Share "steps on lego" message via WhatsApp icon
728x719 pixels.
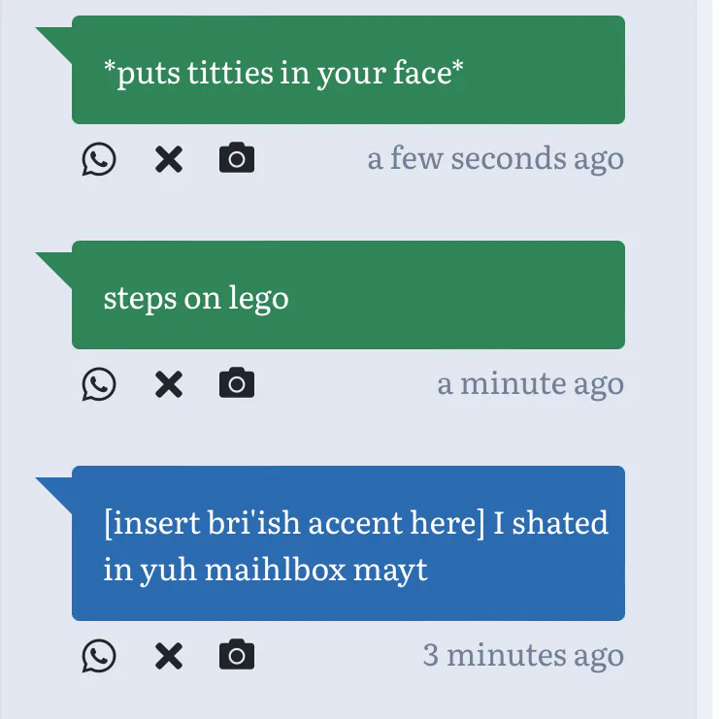pyautogui.click(x=98, y=384)
